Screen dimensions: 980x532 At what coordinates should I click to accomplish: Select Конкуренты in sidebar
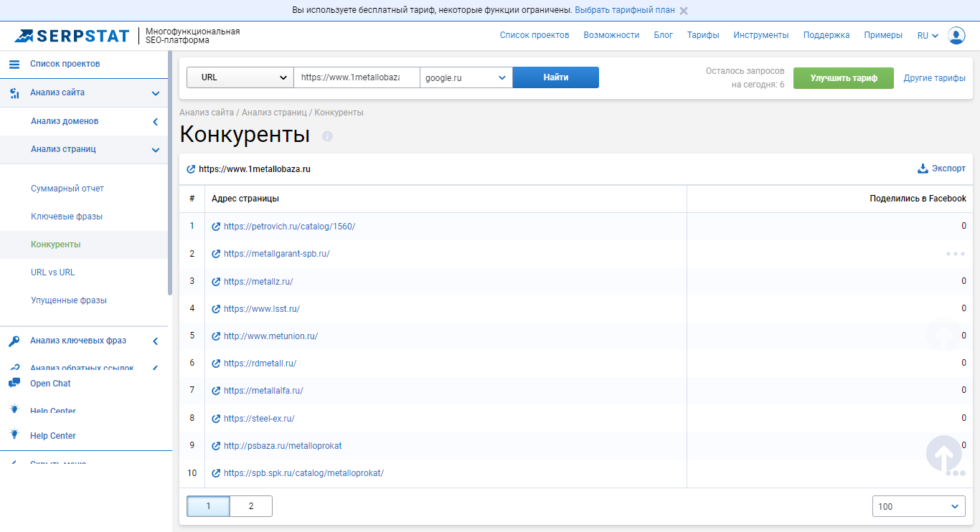click(56, 244)
